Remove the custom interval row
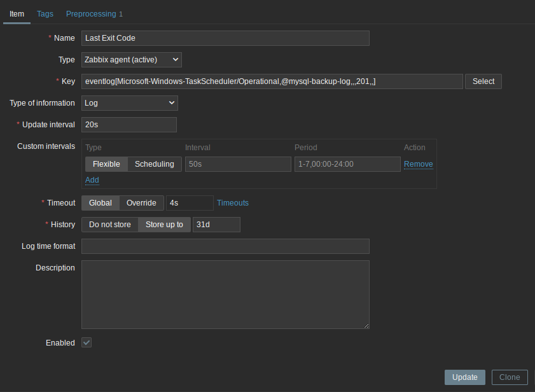The width and height of the screenshot is (535, 392). [418, 164]
